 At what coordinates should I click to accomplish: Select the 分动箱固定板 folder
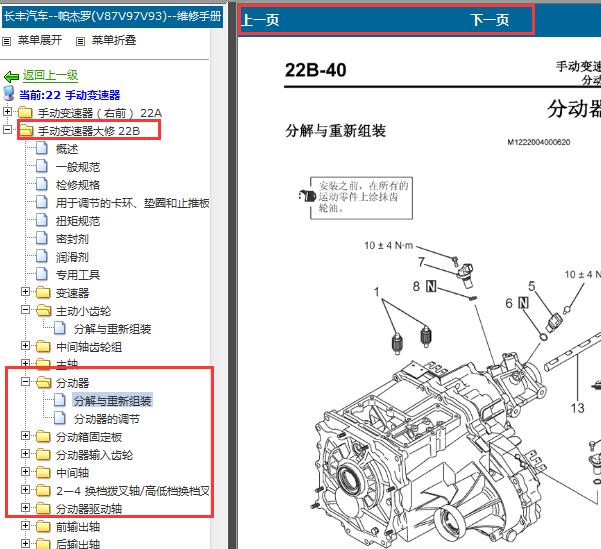(x=89, y=437)
